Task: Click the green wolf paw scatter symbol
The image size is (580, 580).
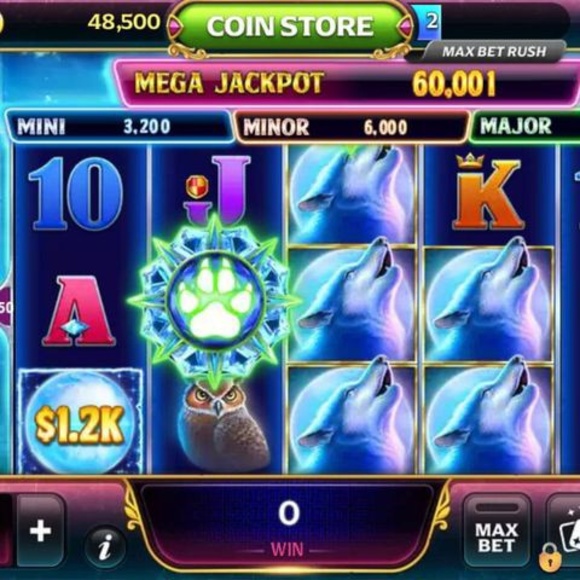Action: pos(216,301)
